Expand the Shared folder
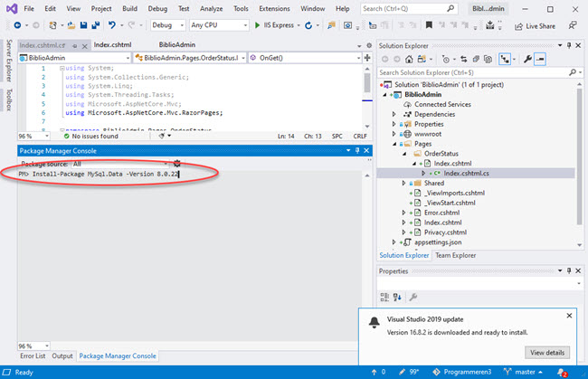Viewport: 588px width, 379px height. (x=403, y=183)
